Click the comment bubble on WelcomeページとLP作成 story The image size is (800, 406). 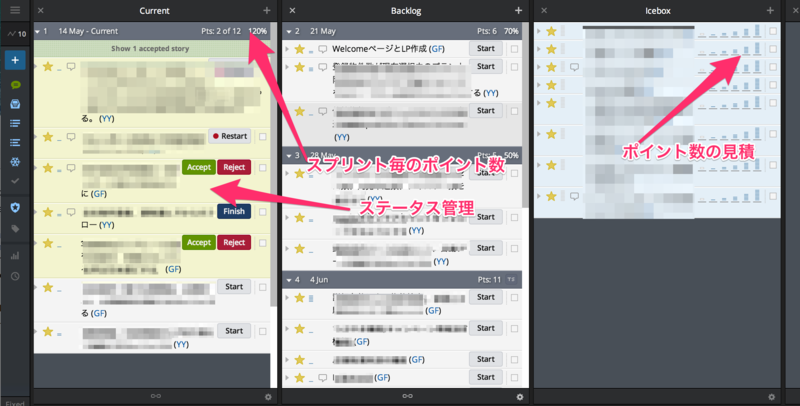point(322,49)
